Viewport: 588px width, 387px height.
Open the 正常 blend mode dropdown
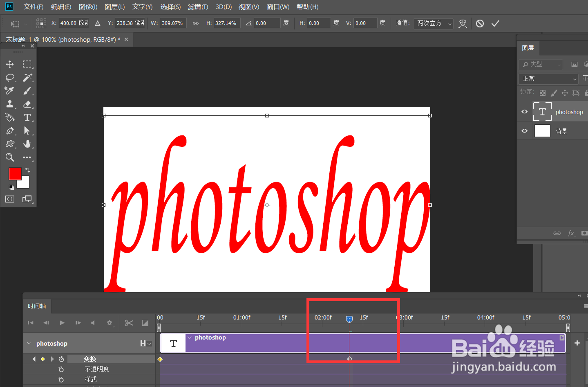pos(549,79)
